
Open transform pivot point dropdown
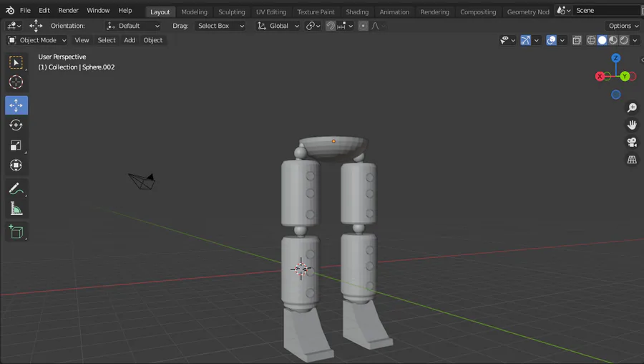[313, 26]
